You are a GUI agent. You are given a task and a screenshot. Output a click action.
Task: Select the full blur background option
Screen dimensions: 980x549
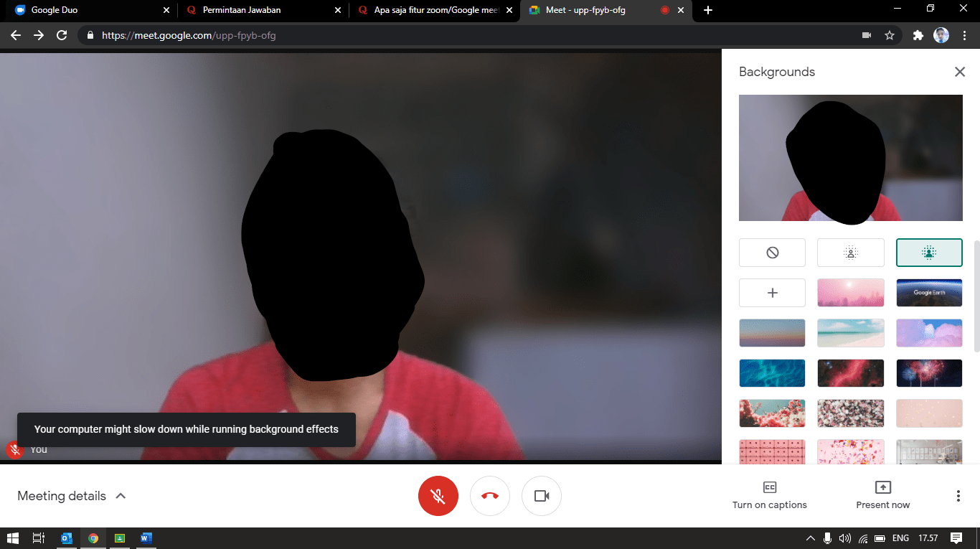tap(929, 253)
